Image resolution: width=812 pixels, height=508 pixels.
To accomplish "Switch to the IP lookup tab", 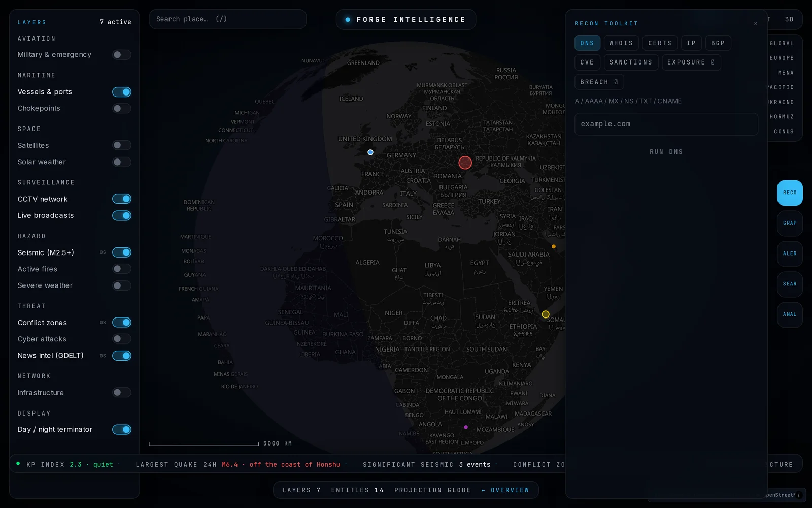I will (x=691, y=43).
